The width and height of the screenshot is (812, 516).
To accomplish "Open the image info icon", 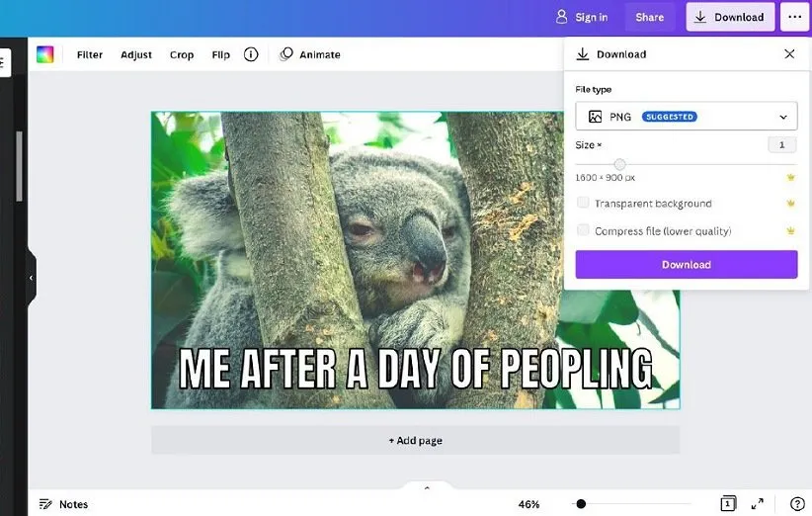I will coord(251,54).
